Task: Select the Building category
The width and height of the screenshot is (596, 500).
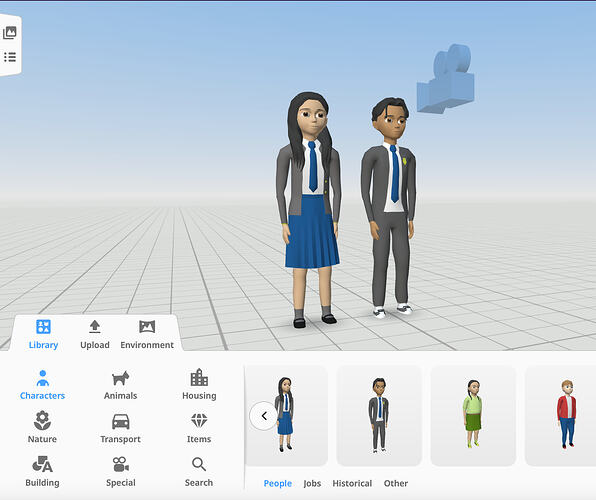Action: 42,471
